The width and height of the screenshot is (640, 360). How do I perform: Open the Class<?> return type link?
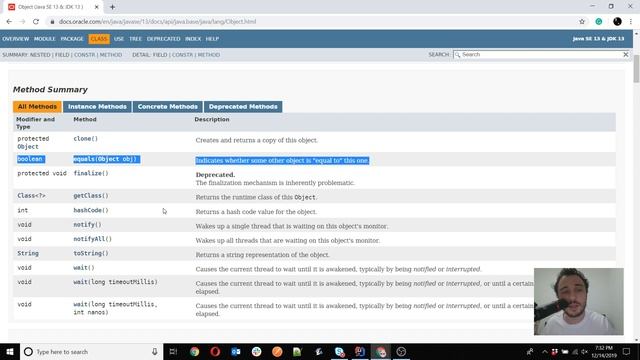click(31, 196)
